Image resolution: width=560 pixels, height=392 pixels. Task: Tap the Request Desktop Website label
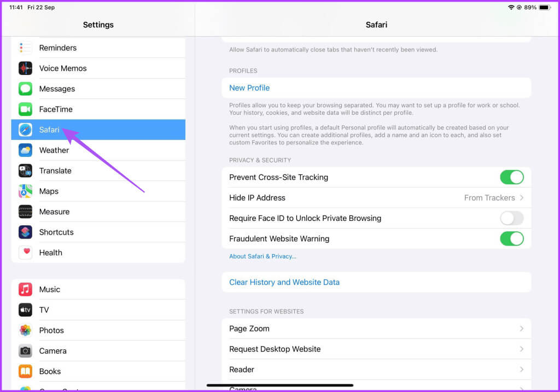coord(275,349)
